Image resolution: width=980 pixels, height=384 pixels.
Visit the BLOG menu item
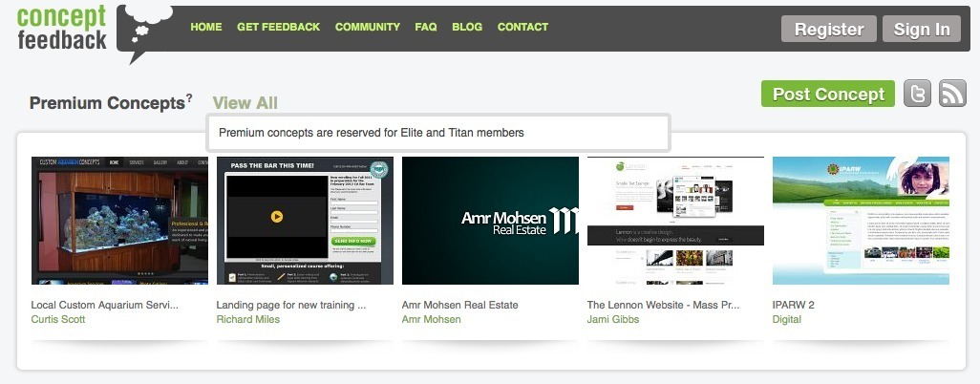467,27
